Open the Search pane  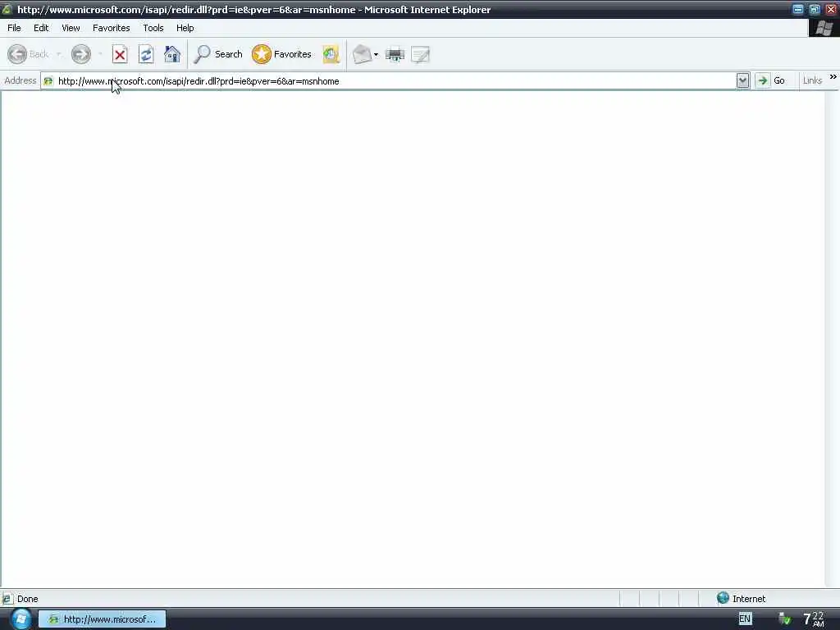click(x=218, y=54)
